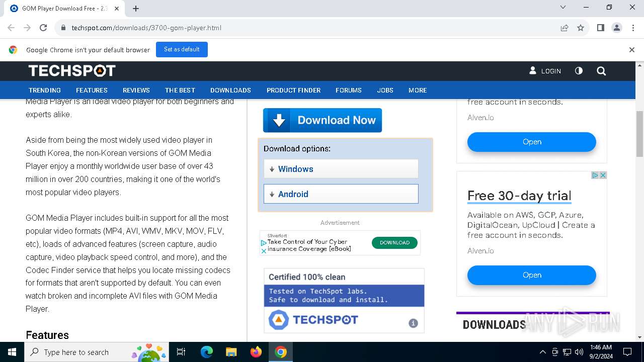Image resolution: width=644 pixels, height=362 pixels.
Task: Click the Silverfort ad DOWNLOAD button
Action: pos(394,242)
